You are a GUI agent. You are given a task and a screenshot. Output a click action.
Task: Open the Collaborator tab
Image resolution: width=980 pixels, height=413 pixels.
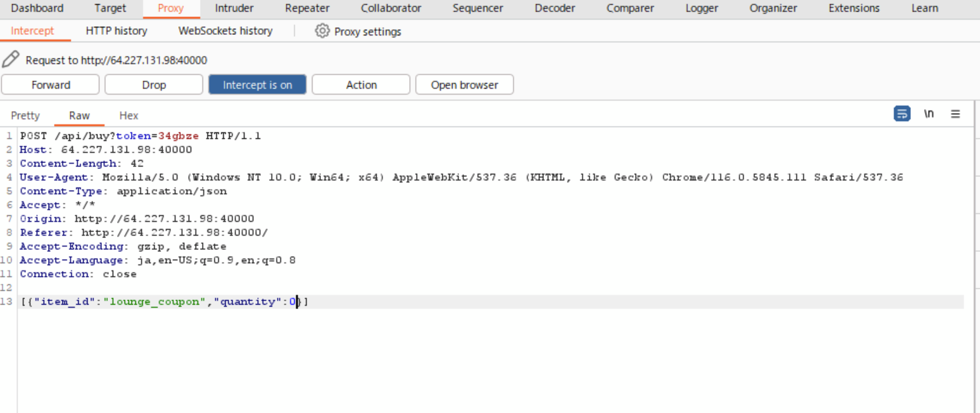(x=391, y=9)
